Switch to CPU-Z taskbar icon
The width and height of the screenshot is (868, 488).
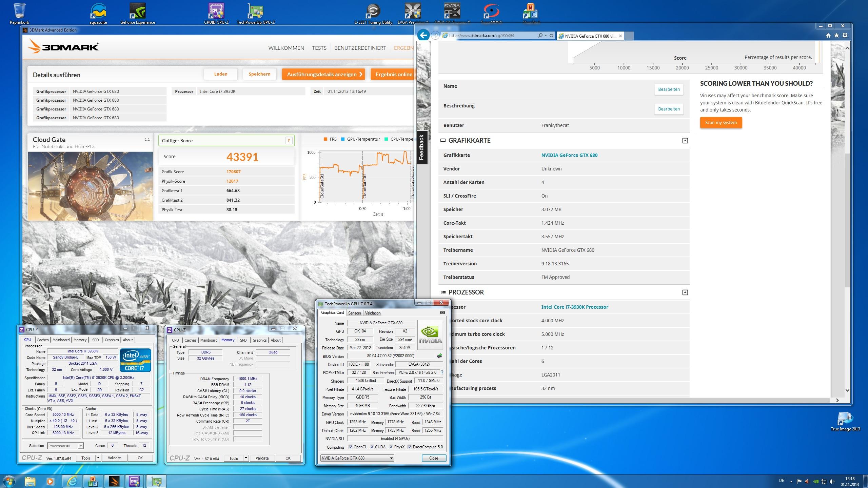point(135,481)
